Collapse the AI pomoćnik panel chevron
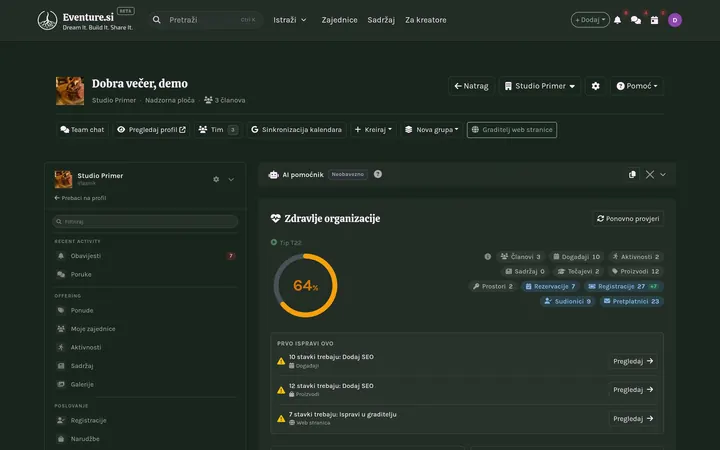The image size is (720, 450). pos(663,174)
